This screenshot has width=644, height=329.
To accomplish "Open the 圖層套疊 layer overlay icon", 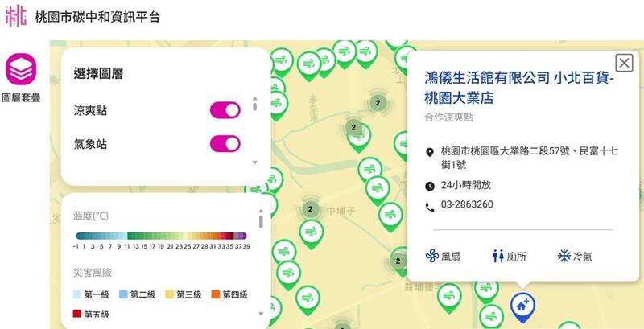I will [21, 69].
